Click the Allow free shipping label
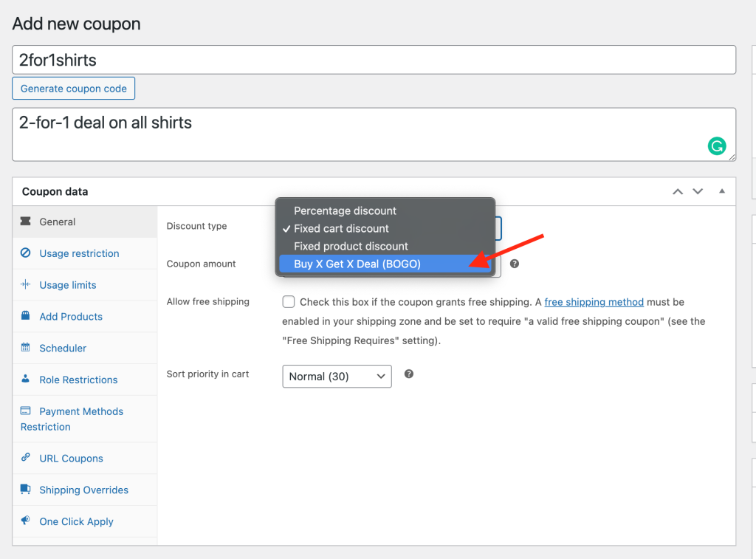756x559 pixels. point(207,301)
